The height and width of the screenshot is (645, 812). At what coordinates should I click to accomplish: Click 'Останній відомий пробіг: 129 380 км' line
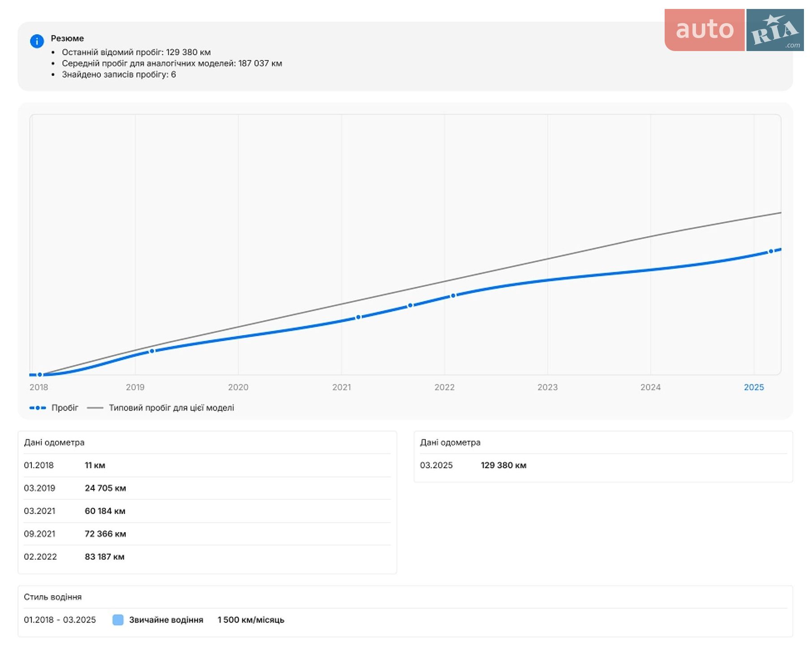click(136, 52)
